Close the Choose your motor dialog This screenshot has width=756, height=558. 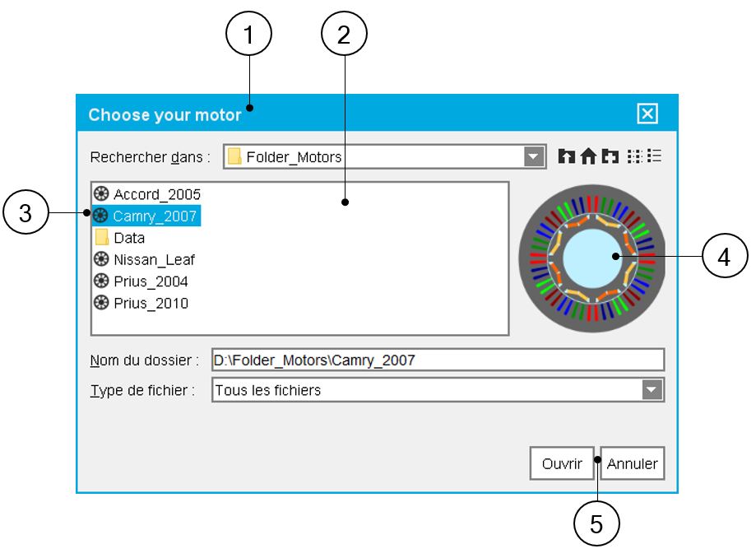pos(647,114)
